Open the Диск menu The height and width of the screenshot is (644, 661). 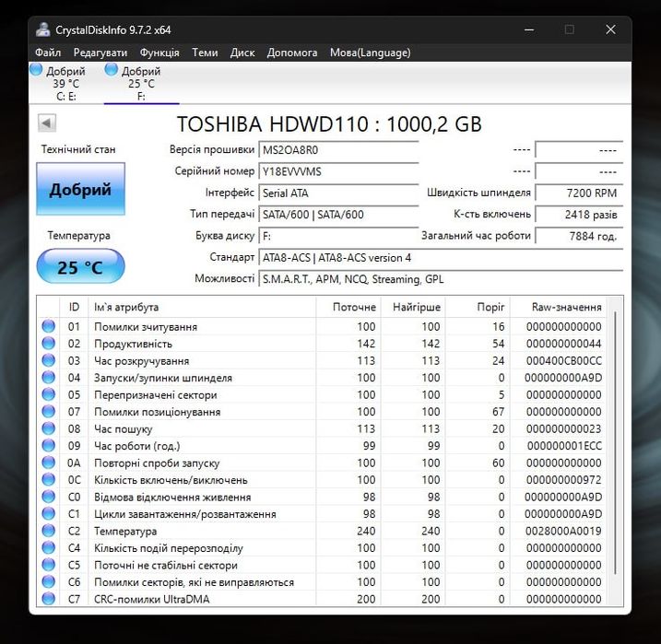[242, 53]
